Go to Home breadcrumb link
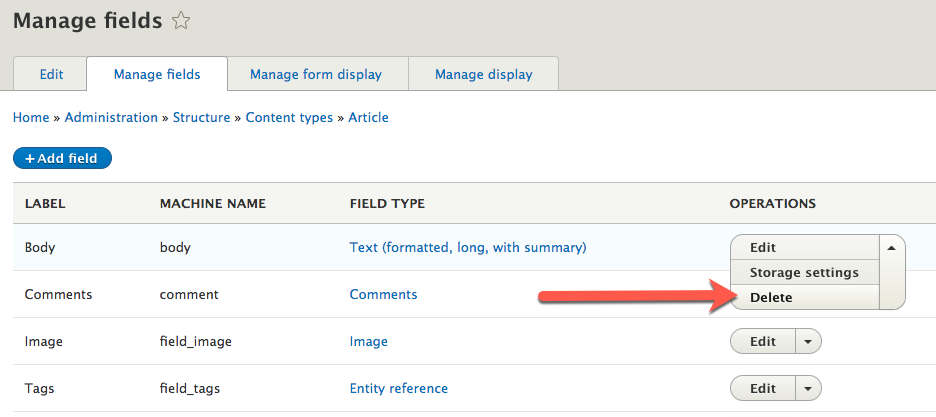The width and height of the screenshot is (936, 417). [31, 117]
